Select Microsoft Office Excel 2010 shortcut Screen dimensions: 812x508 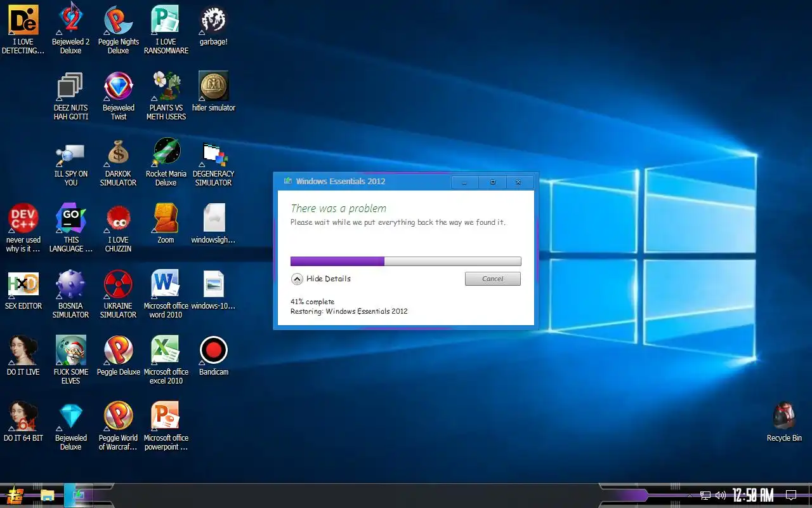[x=166, y=359]
